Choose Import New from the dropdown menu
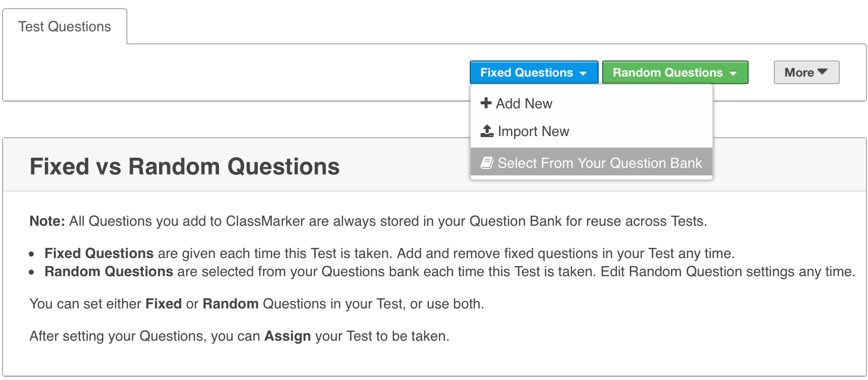 coord(533,132)
